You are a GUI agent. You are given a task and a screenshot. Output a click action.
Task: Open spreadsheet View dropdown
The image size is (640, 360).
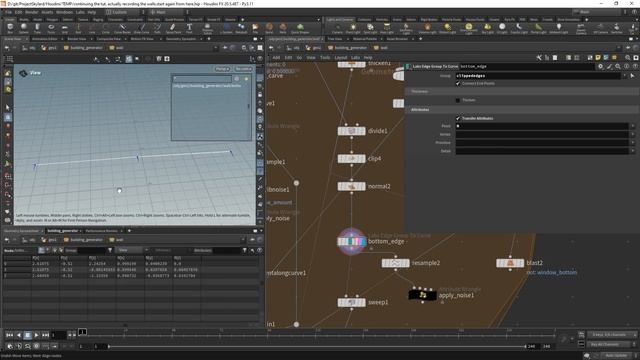[133, 250]
